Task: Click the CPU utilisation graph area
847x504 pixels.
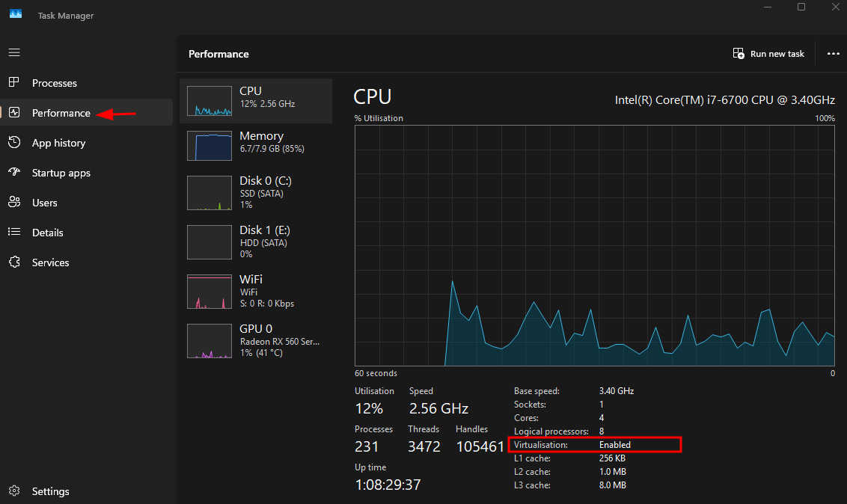Action: tap(595, 245)
